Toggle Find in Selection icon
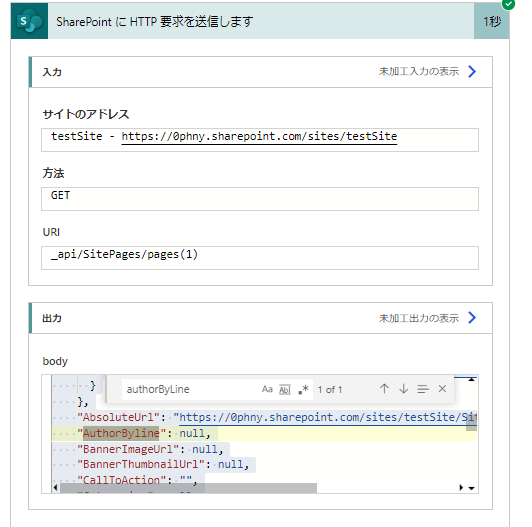 [x=423, y=389]
